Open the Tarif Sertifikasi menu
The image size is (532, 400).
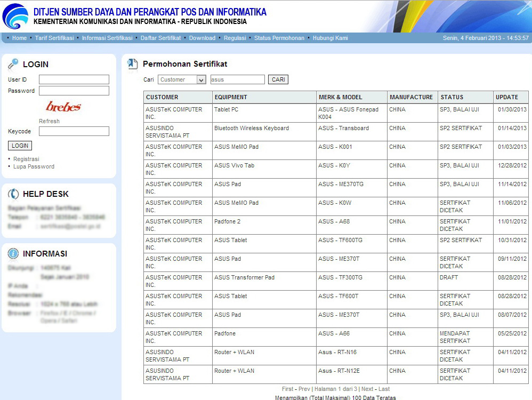(54, 38)
